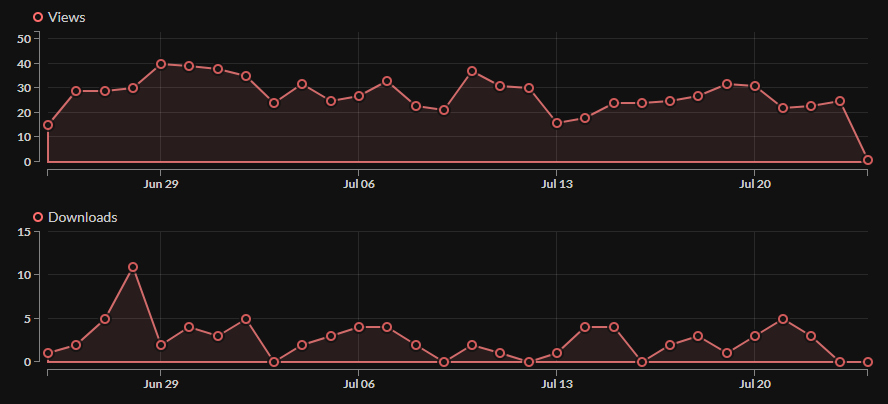Click 'Jul 20' label under Downloads chart

[x=754, y=384]
